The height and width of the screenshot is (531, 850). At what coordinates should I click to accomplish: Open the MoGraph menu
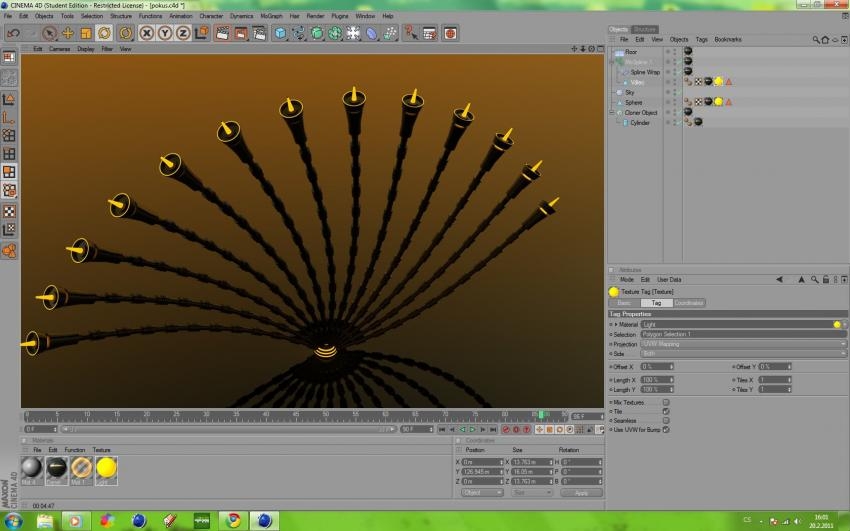click(x=271, y=16)
